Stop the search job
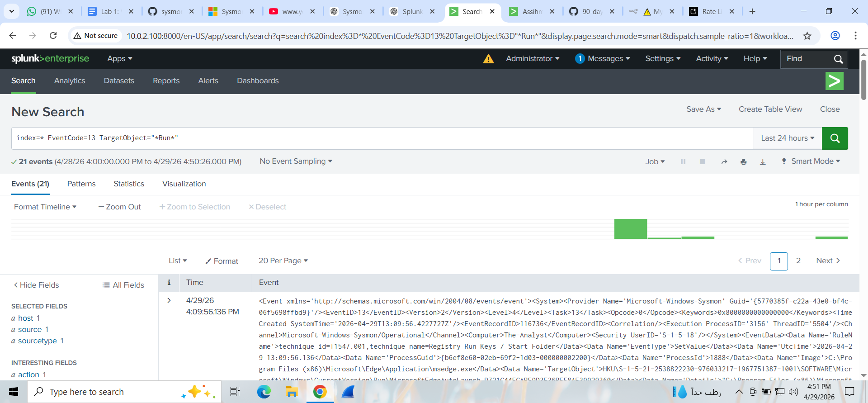 point(702,161)
